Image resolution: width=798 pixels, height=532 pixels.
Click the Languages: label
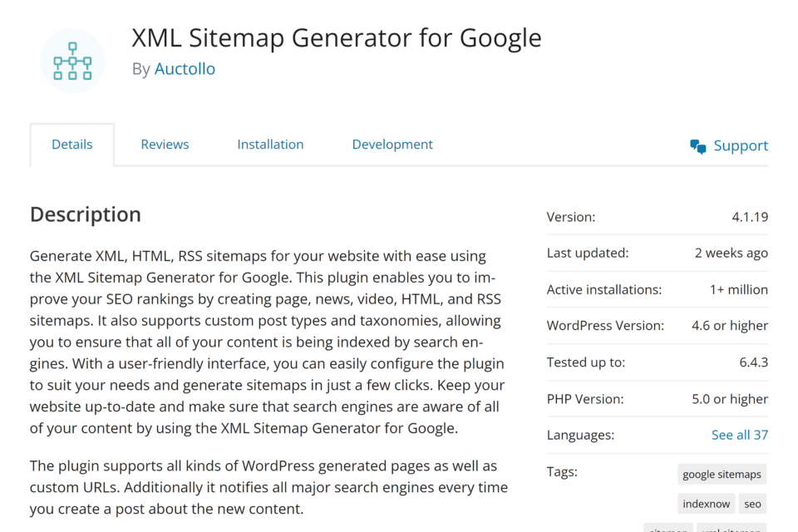pos(580,436)
